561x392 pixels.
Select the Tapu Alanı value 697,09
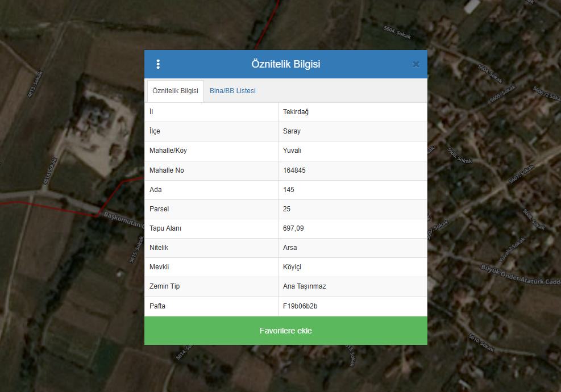(293, 228)
